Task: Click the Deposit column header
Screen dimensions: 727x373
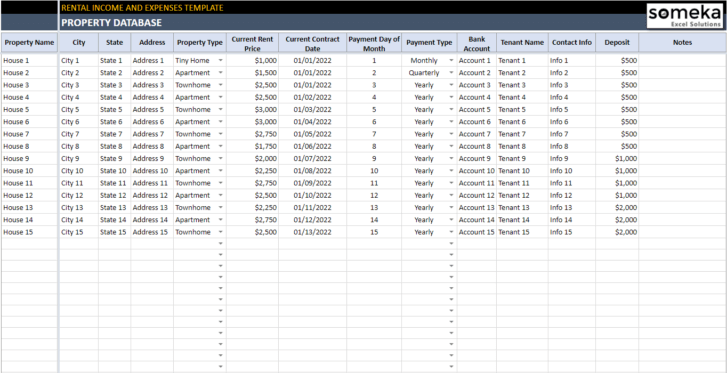Action: point(617,43)
